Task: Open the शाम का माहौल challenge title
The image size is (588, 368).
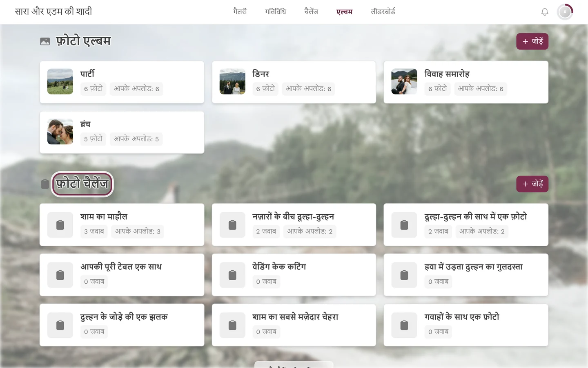Action: pyautogui.click(x=104, y=217)
